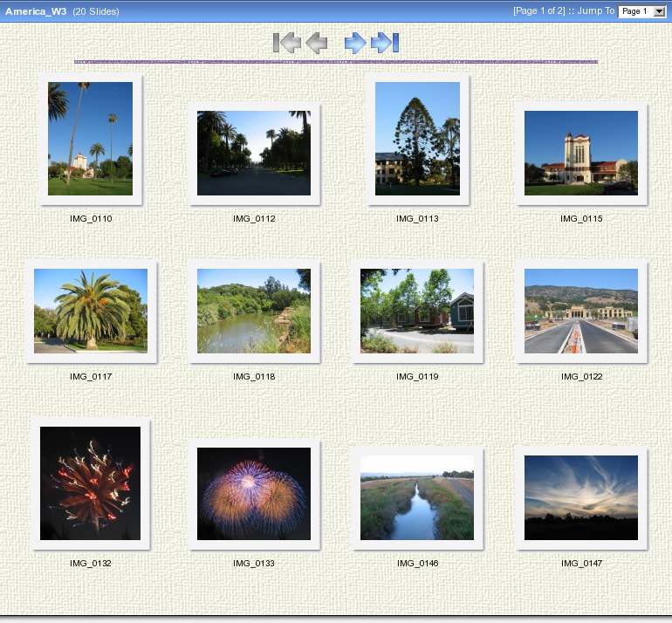Image resolution: width=672 pixels, height=623 pixels.
Task: Click the (20 Slides) count text
Action: tap(96, 11)
